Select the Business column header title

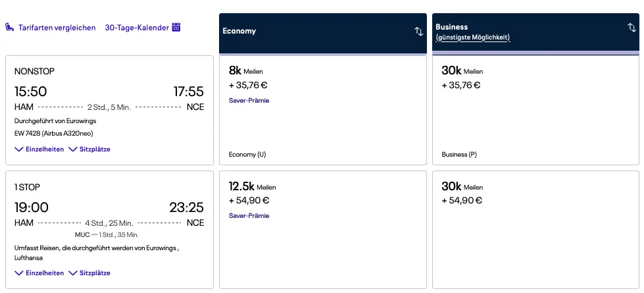click(451, 27)
